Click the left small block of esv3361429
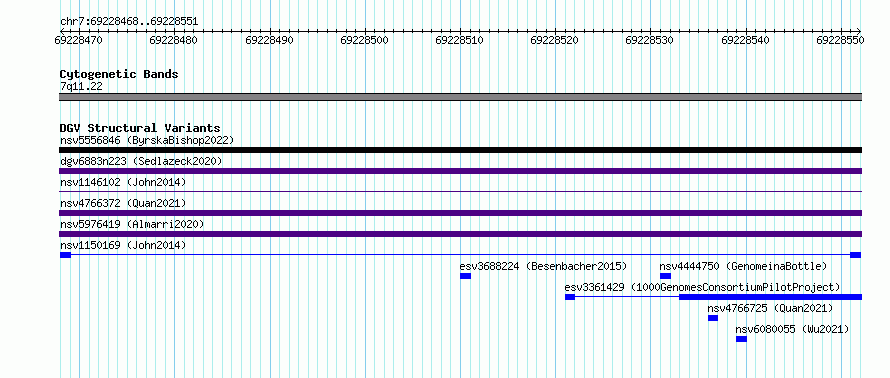This screenshot has width=890, height=378. point(570,297)
